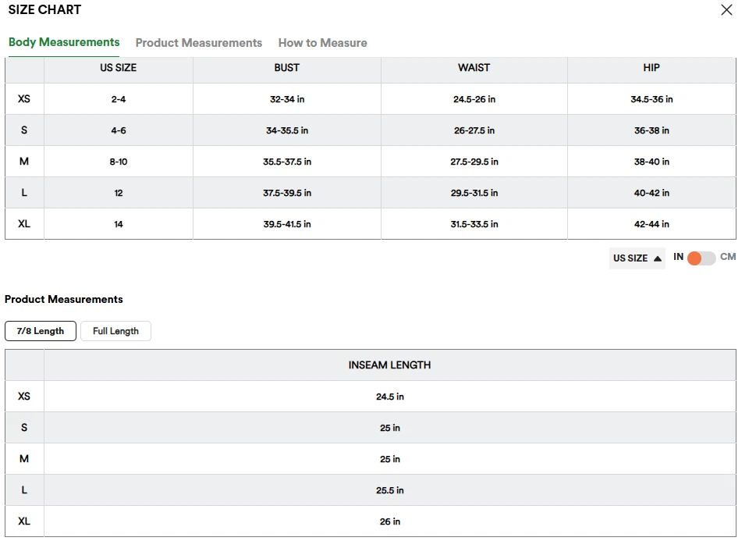This screenshot has width=756, height=541.
Task: Expand the US SIZE dropdown
Action: click(x=637, y=258)
